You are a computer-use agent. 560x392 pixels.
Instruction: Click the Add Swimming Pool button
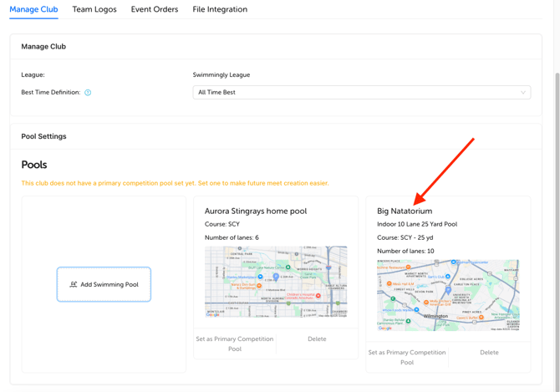point(104,284)
